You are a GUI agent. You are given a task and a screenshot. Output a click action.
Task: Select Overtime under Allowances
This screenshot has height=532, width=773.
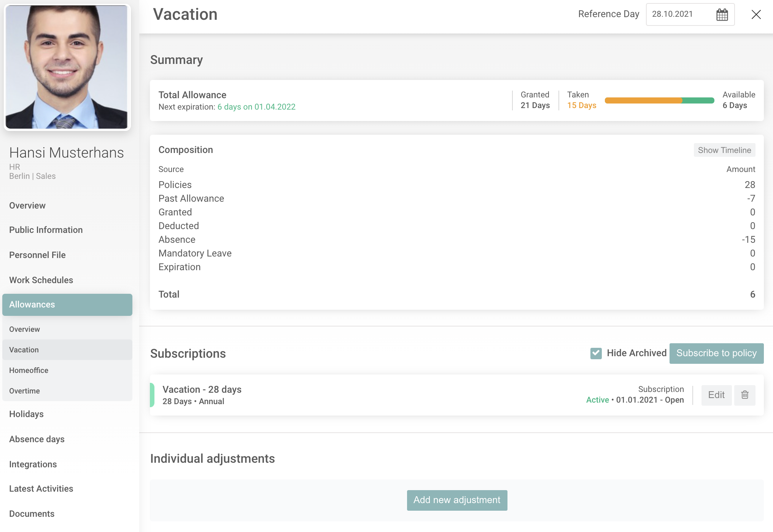24,391
